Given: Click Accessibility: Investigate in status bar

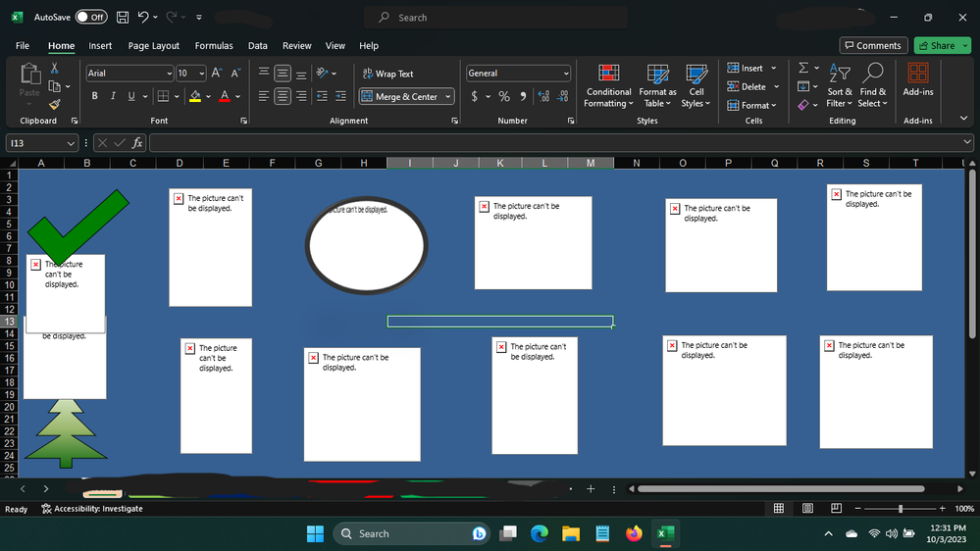Looking at the screenshot, I should click(92, 509).
